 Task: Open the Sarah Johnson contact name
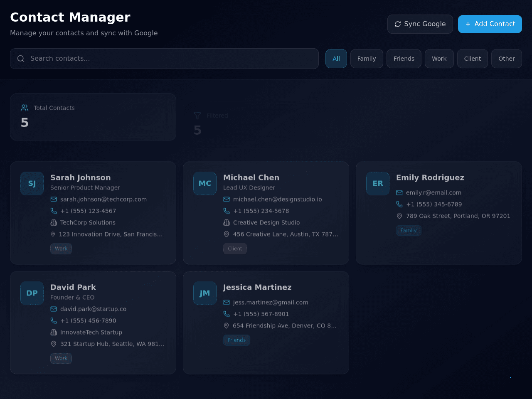(81, 177)
